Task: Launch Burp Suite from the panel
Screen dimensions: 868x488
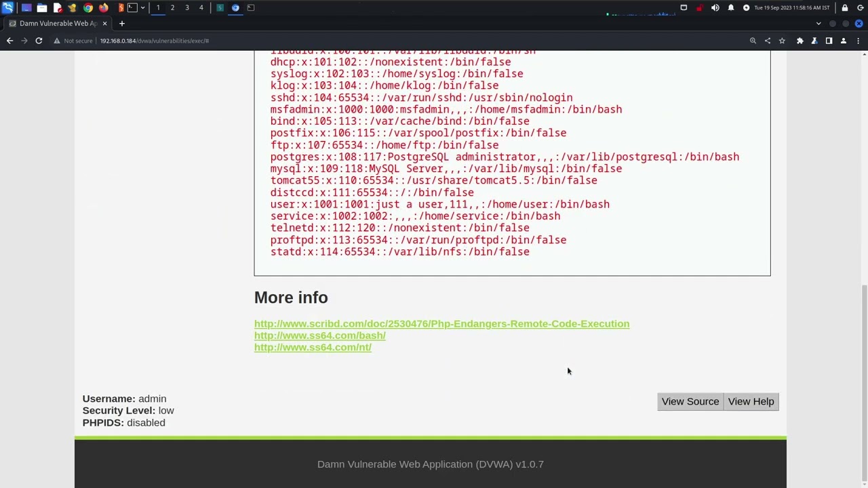Action: point(121,7)
